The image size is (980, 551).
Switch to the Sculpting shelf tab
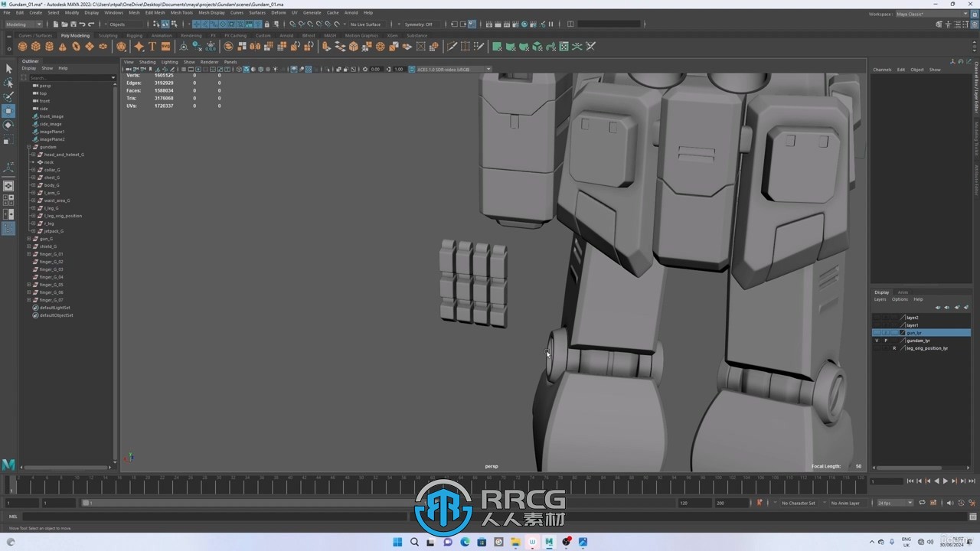click(108, 35)
